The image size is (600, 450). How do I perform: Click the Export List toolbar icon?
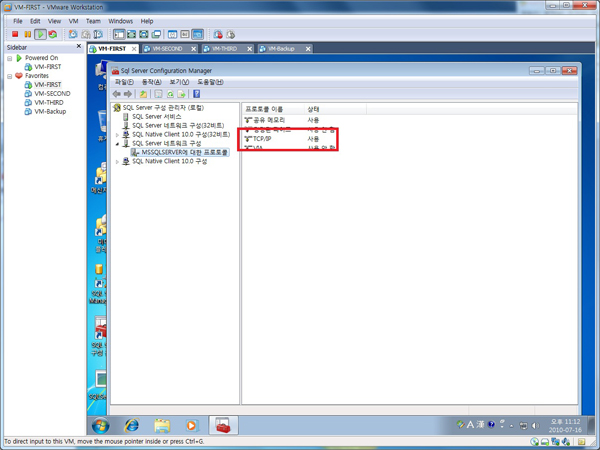coord(181,94)
